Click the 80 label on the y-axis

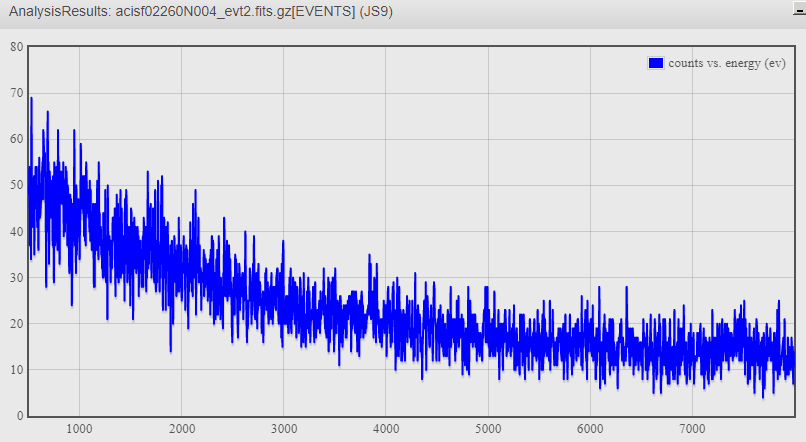16,47
